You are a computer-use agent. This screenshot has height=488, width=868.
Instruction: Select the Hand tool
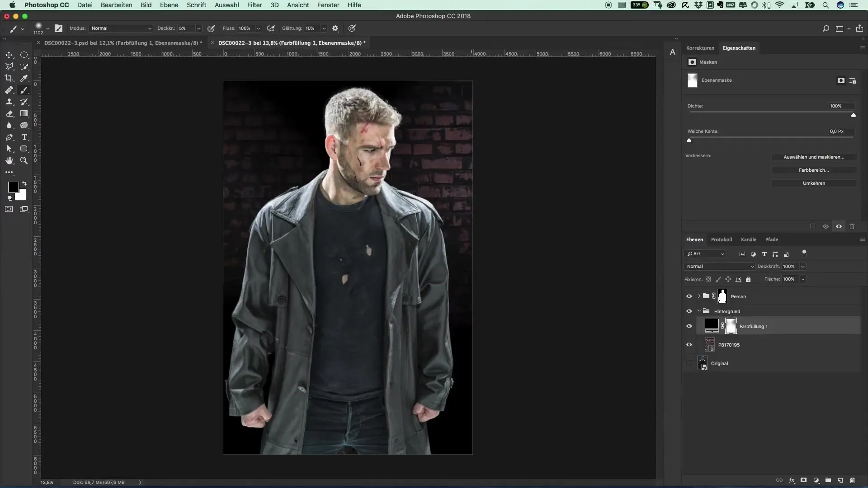[x=9, y=160]
